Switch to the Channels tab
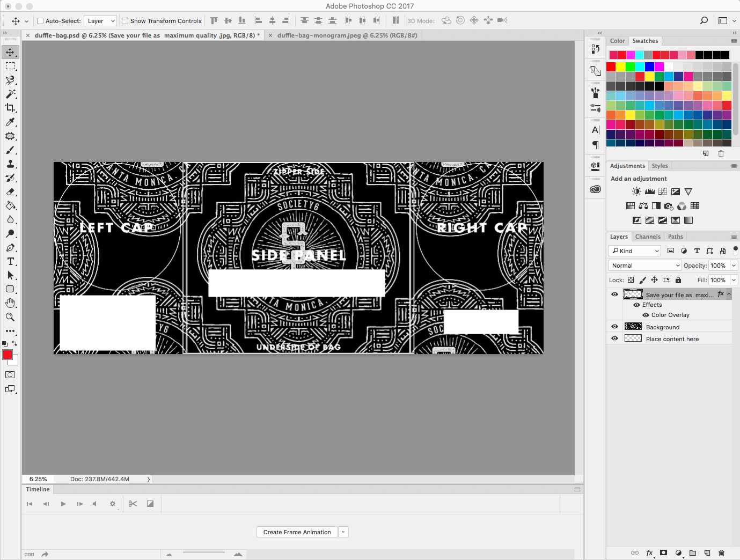The width and height of the screenshot is (740, 560). click(648, 237)
